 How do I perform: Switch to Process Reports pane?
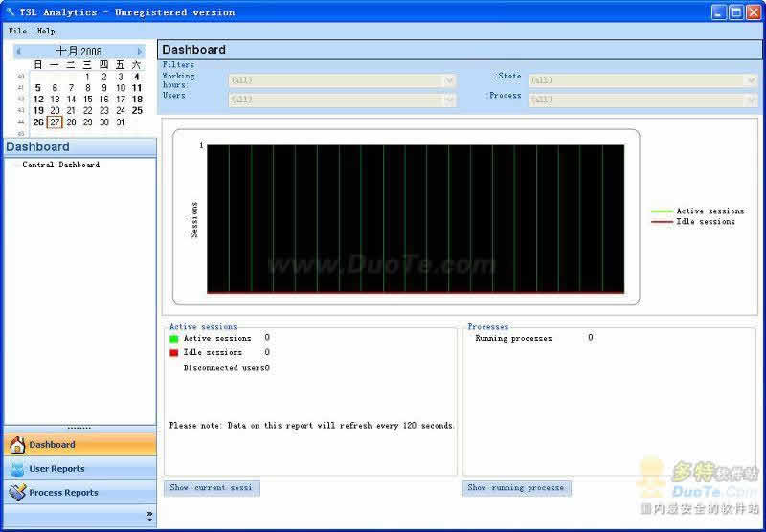[80, 493]
